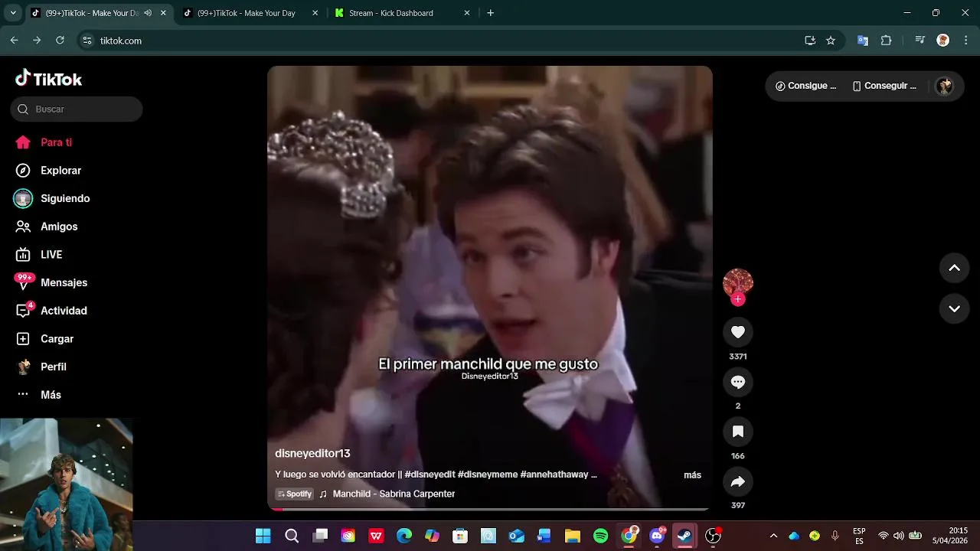The width and height of the screenshot is (980, 551).
Task: Open the Extensions puzzle icon
Action: tap(887, 41)
